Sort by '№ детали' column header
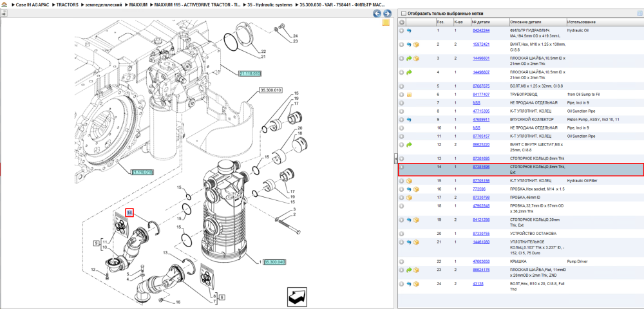The height and width of the screenshot is (309, 644). [489, 22]
